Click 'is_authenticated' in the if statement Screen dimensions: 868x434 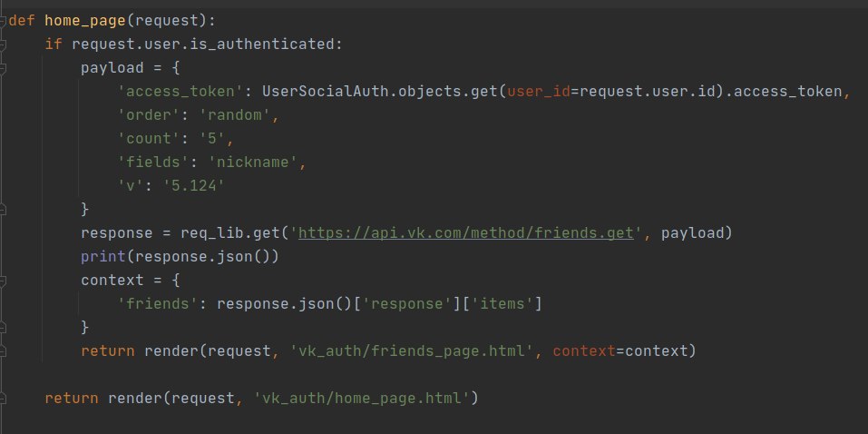(261, 44)
